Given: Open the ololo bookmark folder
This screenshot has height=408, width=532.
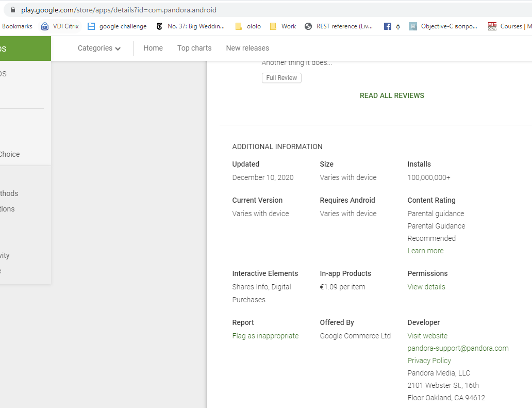Looking at the screenshot, I should (x=248, y=26).
